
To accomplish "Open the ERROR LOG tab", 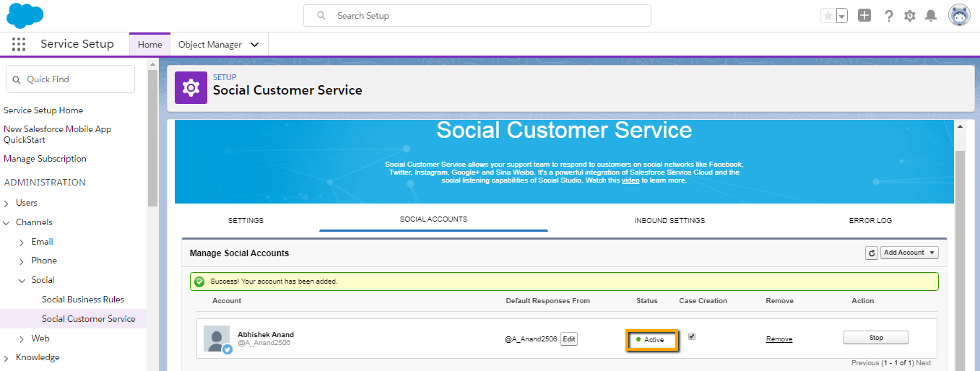I will click(x=870, y=220).
